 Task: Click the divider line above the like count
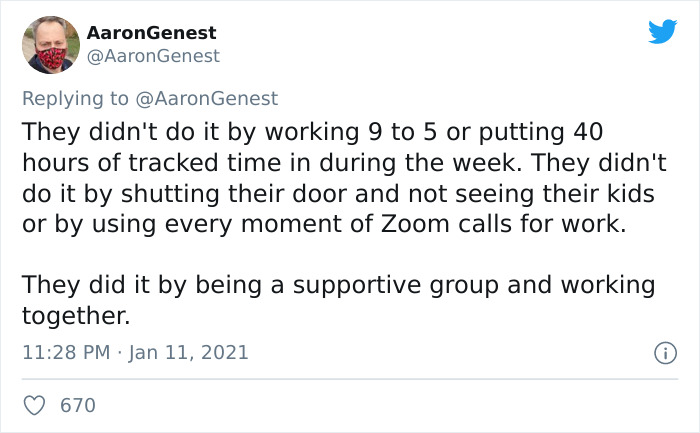click(350, 379)
